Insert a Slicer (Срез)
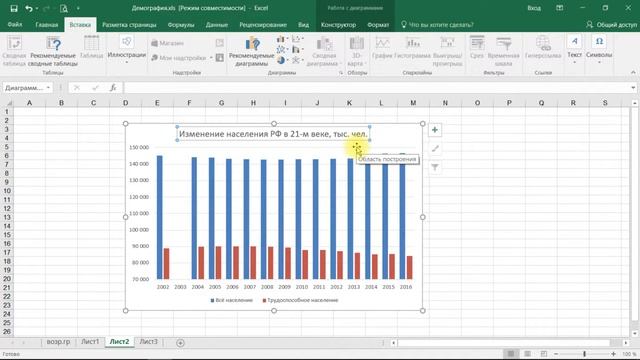This screenshot has width=640, height=360. point(477,47)
